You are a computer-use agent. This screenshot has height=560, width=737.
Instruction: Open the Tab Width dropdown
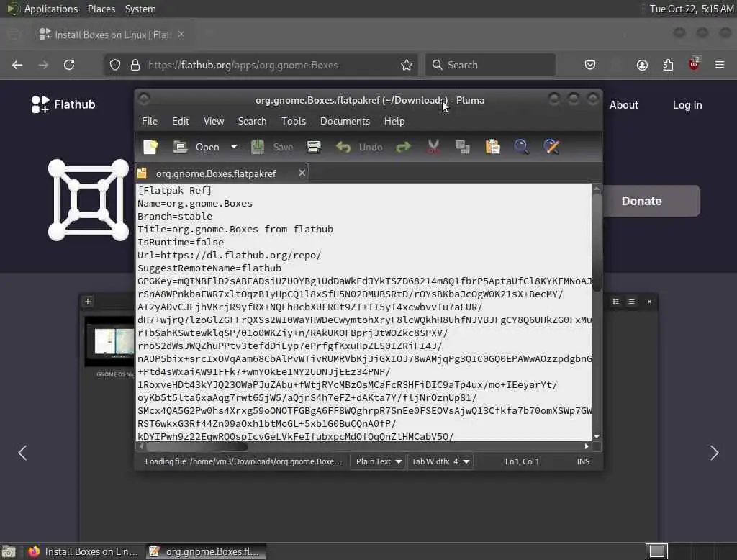[x=440, y=461]
